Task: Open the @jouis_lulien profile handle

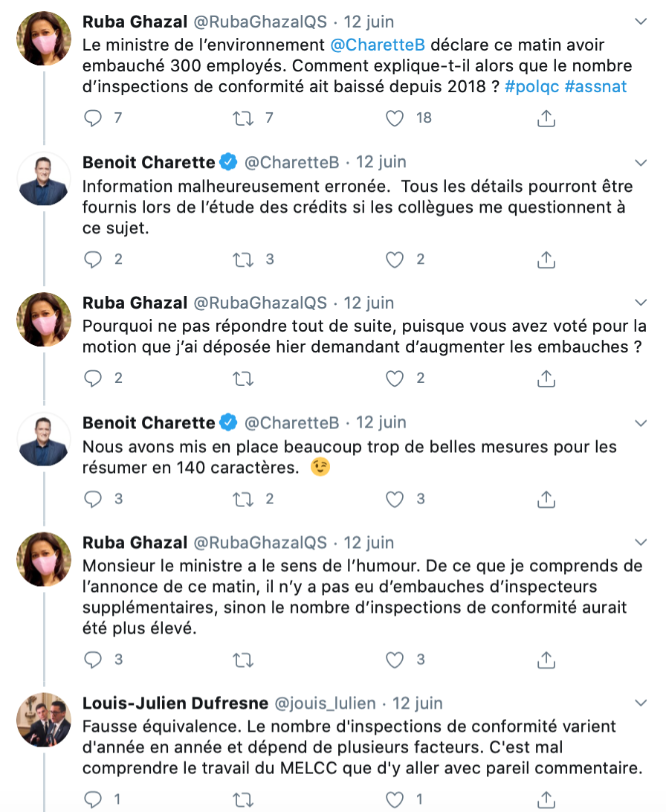Action: pos(325,703)
